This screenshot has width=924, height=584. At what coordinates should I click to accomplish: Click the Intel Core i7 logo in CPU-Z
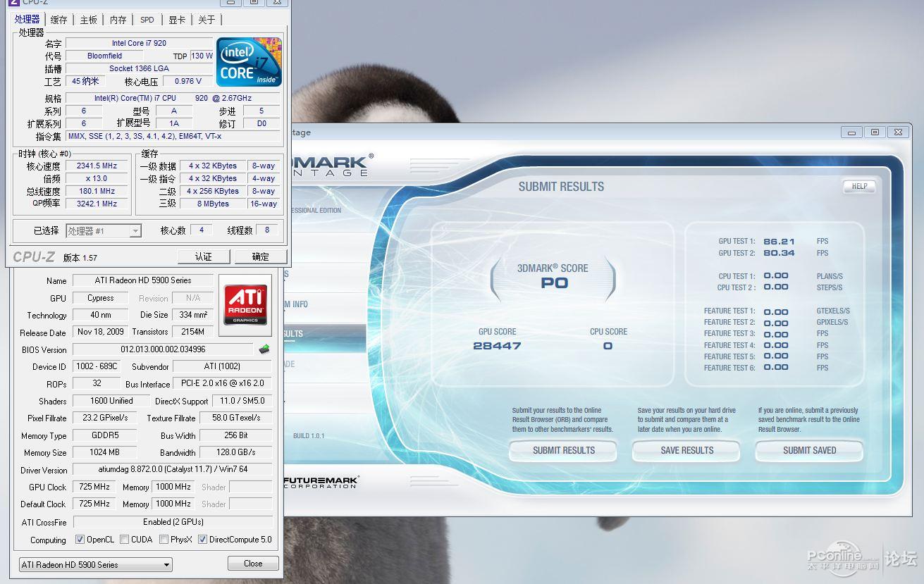[249, 62]
